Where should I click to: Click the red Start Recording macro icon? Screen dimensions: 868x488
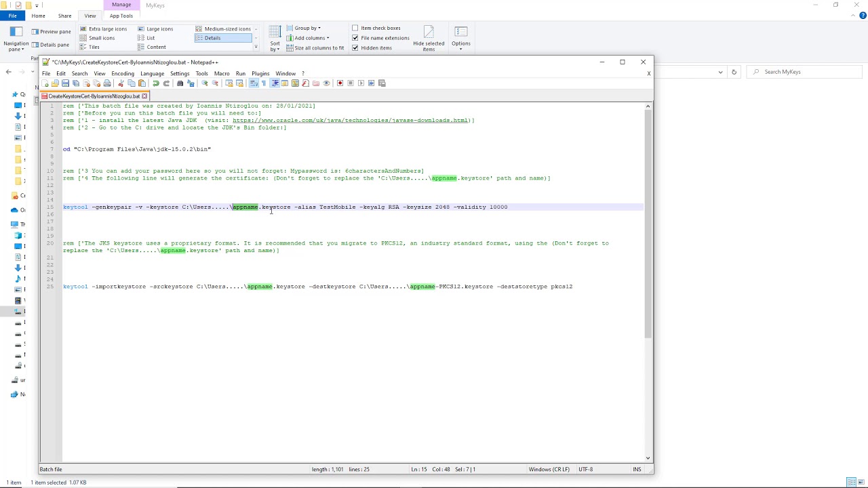pos(340,83)
